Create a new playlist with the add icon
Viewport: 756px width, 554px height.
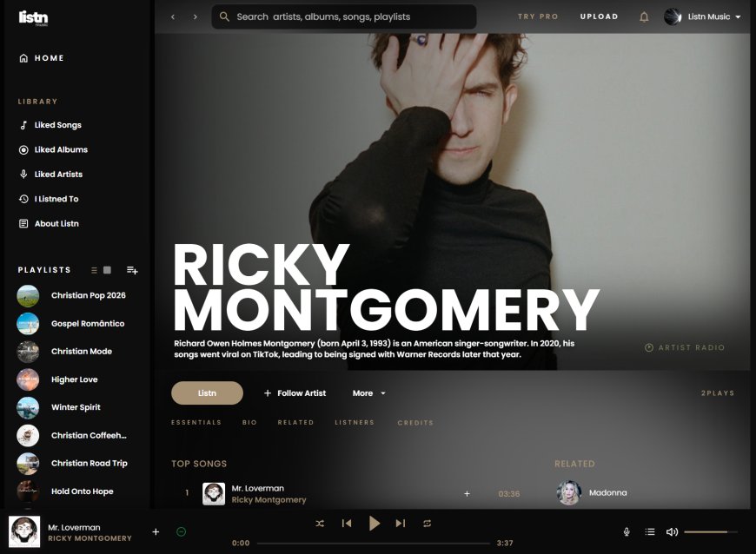(x=132, y=270)
